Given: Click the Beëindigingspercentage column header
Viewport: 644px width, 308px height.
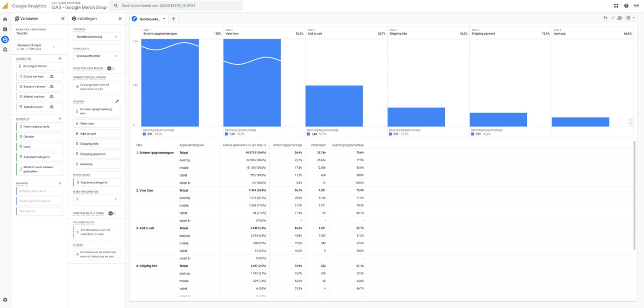Looking at the screenshot, I should click(348, 145).
